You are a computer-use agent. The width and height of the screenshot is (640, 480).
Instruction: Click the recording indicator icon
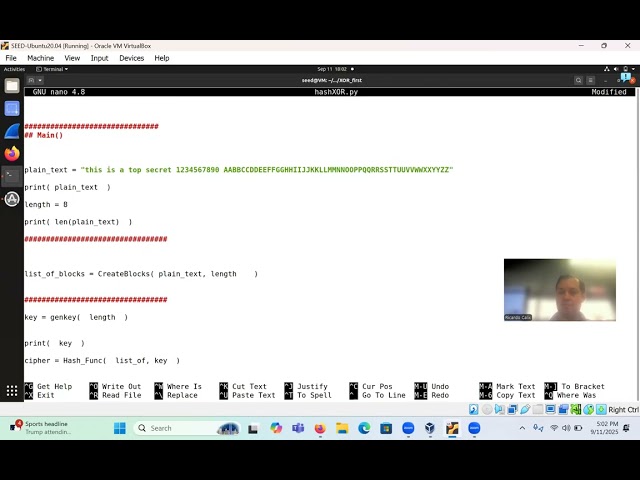[563, 409]
